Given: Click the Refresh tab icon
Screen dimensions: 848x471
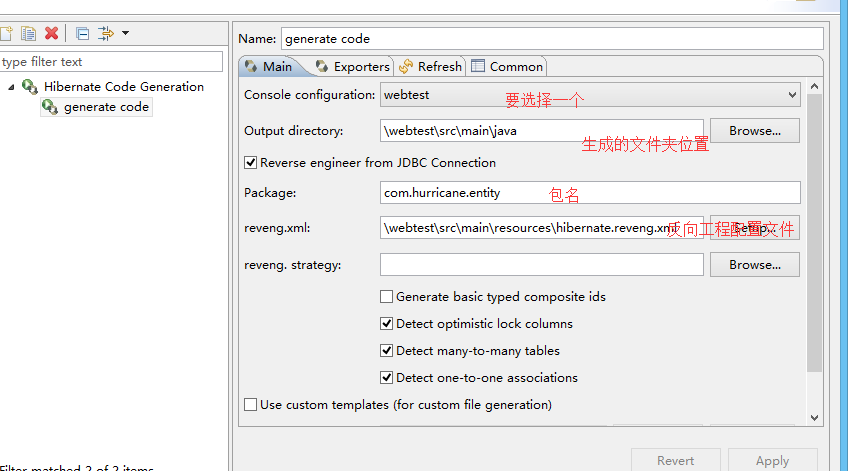Looking at the screenshot, I should 406,67.
